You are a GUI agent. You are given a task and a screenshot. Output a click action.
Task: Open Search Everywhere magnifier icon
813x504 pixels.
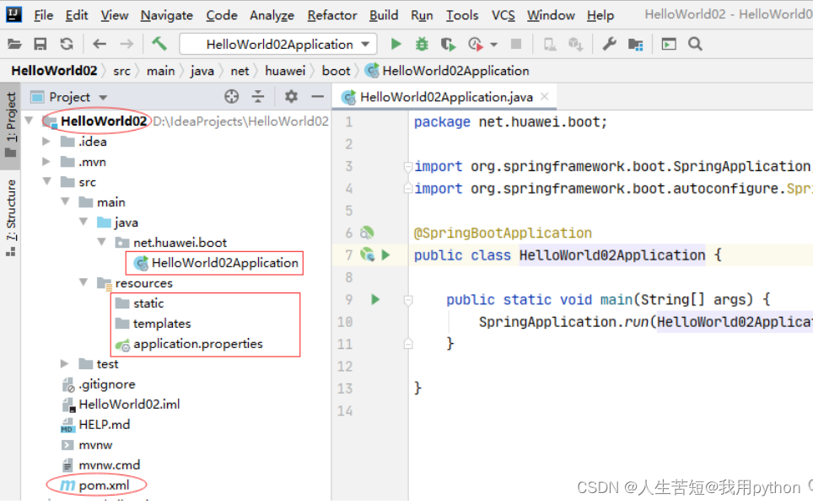tap(695, 44)
